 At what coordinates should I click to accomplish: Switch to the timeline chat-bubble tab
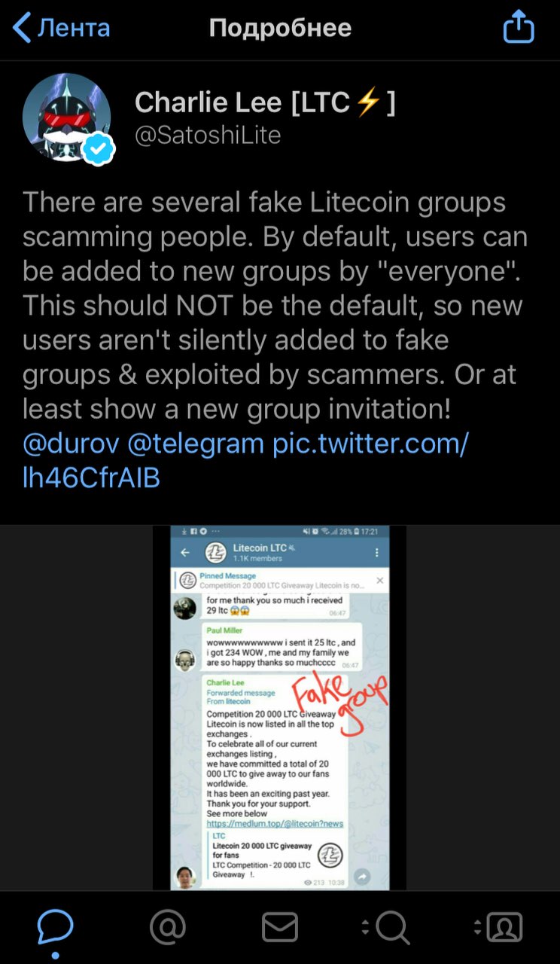(x=55, y=927)
